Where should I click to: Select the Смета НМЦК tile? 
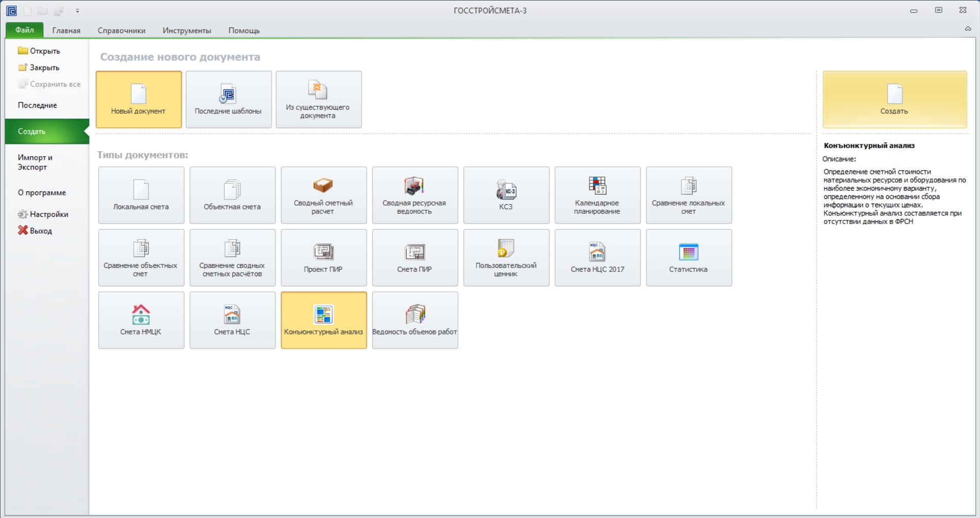[x=141, y=320]
